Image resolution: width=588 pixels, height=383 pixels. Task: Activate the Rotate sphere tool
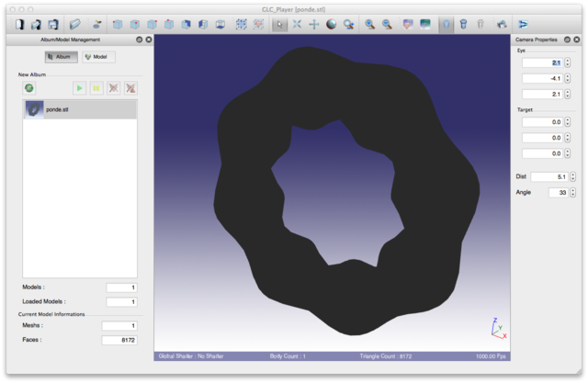point(331,25)
